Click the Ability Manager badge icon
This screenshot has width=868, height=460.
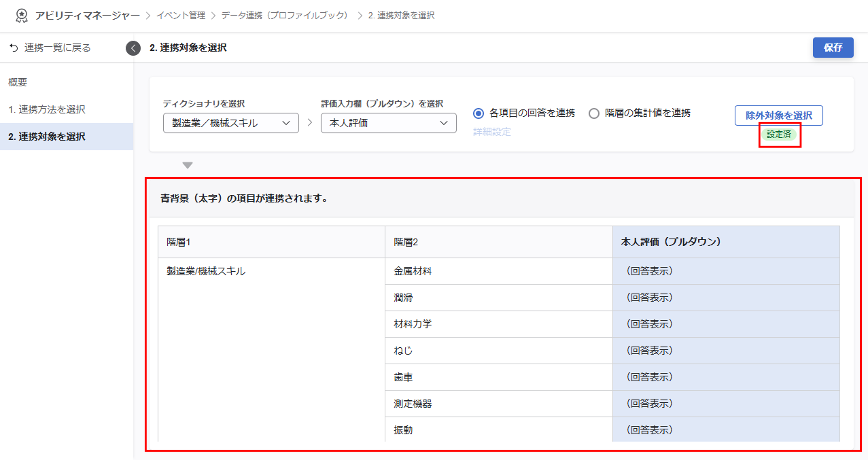(22, 16)
